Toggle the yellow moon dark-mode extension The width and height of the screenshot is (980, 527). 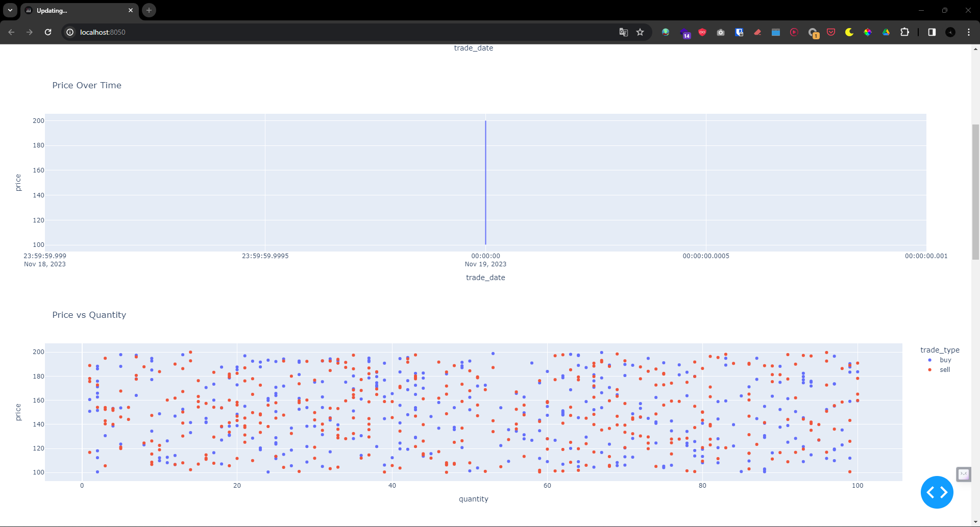[x=849, y=32]
